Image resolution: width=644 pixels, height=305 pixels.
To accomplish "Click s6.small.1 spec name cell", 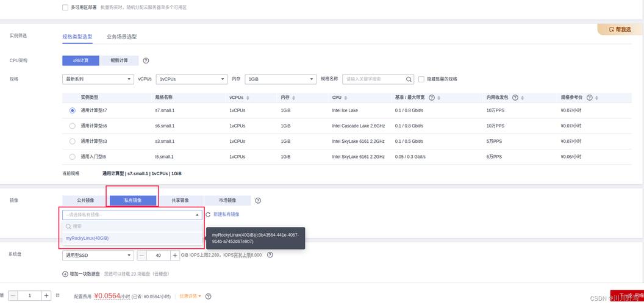I will 165,126.
